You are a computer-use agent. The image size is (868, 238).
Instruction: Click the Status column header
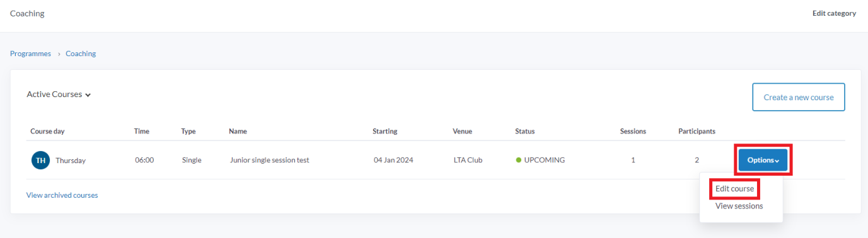[x=524, y=132]
